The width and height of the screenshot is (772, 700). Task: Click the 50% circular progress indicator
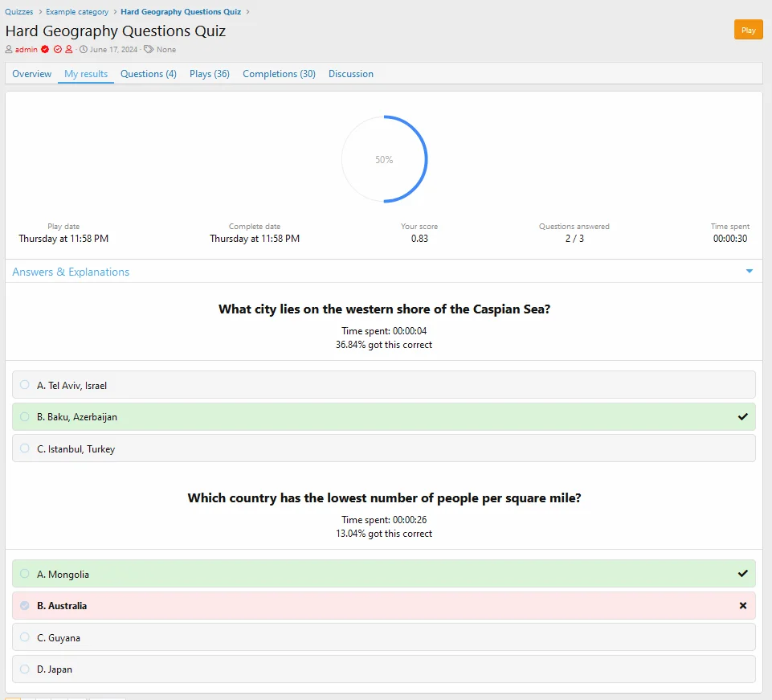[x=384, y=159]
